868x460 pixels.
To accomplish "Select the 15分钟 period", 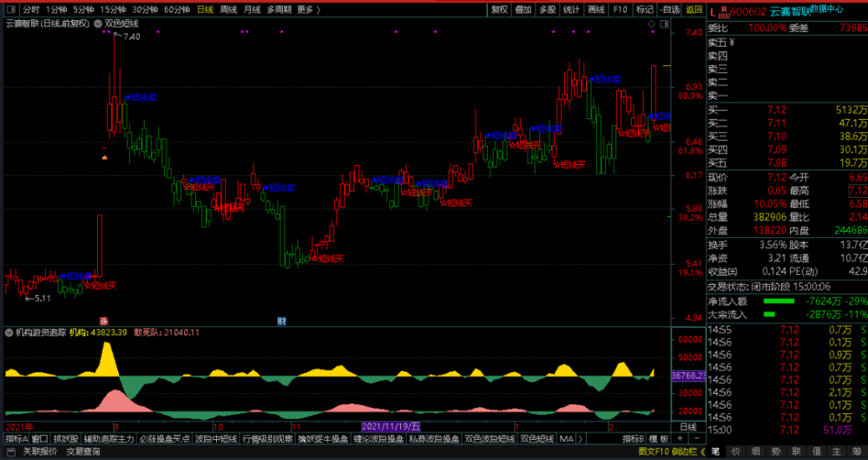I will tap(113, 10).
